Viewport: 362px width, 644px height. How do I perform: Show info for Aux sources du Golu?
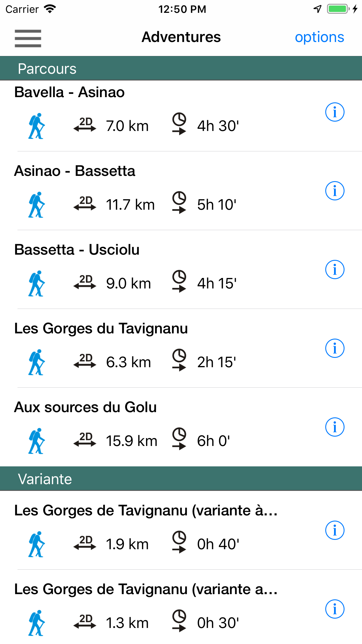click(x=335, y=427)
